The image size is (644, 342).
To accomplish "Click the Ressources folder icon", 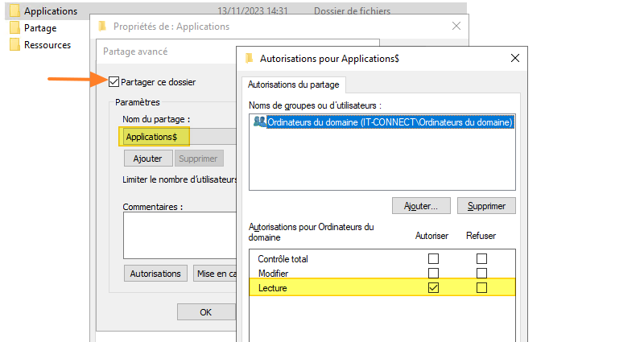I will pos(14,45).
